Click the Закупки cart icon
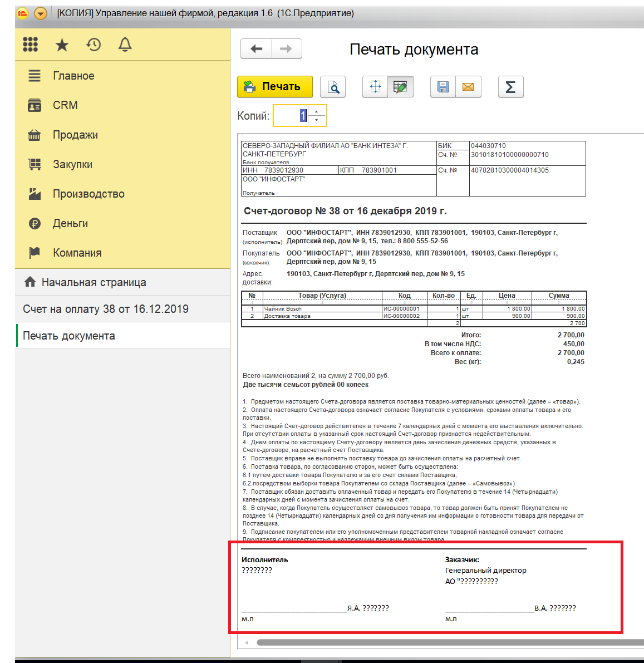This screenshot has height=663, width=644. click(x=35, y=164)
